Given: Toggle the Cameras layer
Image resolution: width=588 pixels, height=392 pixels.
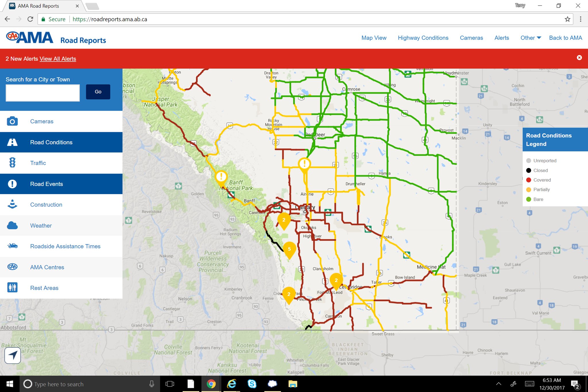Looking at the screenshot, I should point(61,121).
